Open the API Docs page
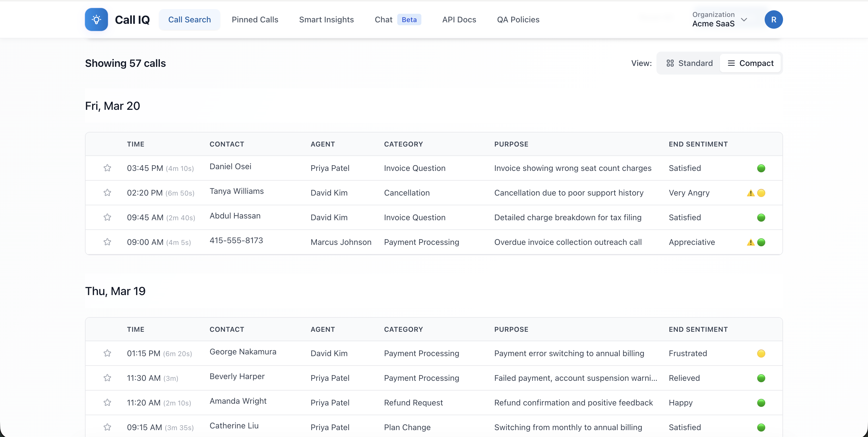 coord(459,19)
